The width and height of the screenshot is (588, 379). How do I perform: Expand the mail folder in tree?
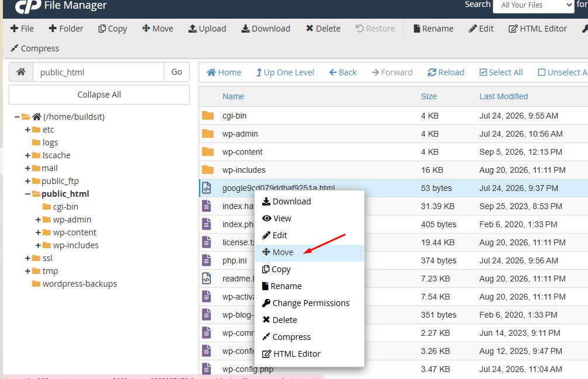click(27, 168)
